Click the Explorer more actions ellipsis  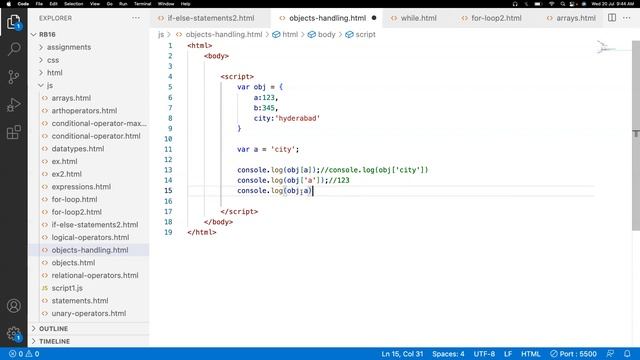(x=136, y=18)
